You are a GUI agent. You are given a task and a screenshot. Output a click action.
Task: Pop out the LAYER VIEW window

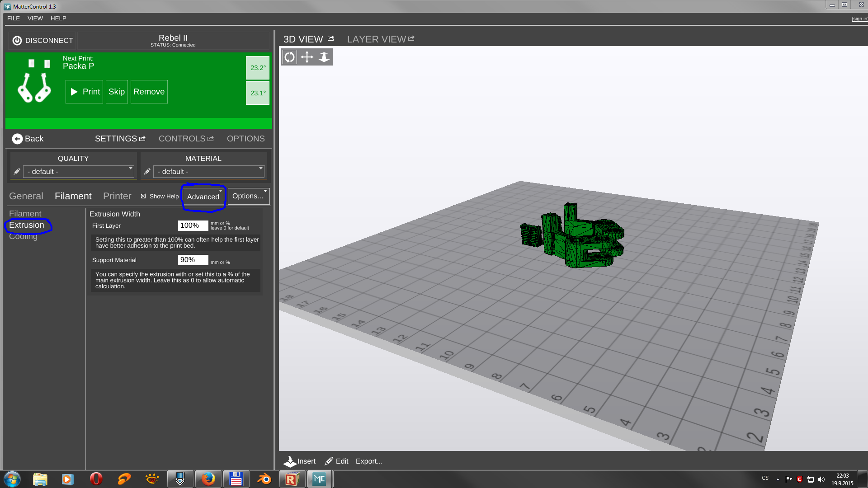click(x=411, y=39)
